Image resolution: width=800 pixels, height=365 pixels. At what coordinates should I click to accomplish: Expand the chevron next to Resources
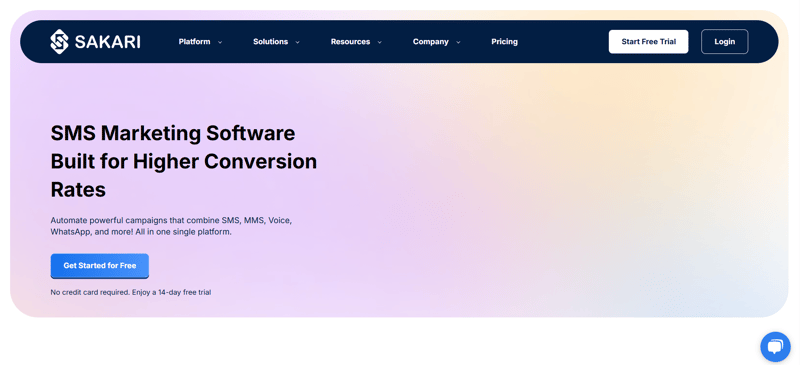(380, 42)
